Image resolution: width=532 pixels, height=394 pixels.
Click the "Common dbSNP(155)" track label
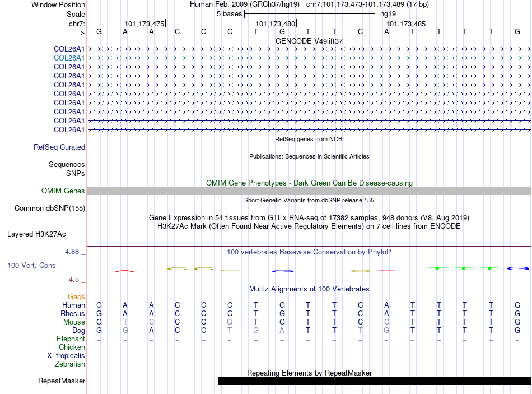(x=49, y=208)
